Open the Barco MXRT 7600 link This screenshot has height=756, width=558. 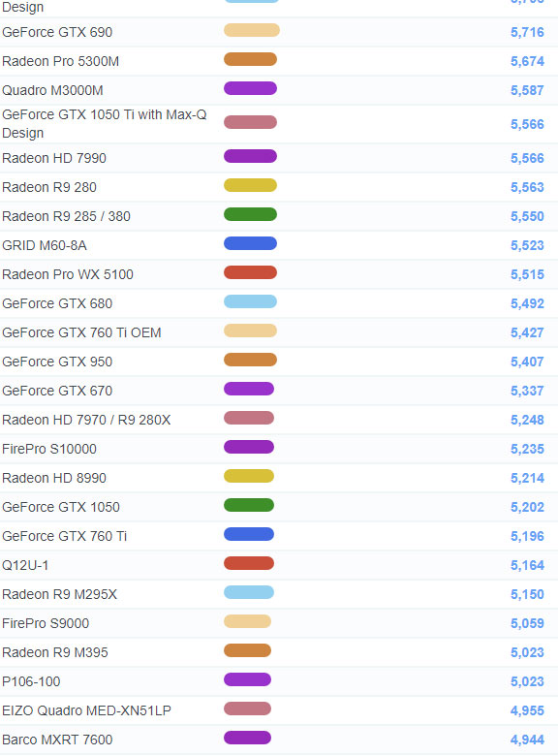click(x=57, y=740)
